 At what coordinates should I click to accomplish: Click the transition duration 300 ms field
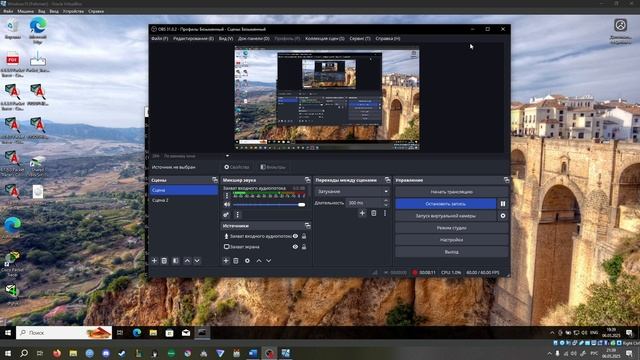pos(364,202)
